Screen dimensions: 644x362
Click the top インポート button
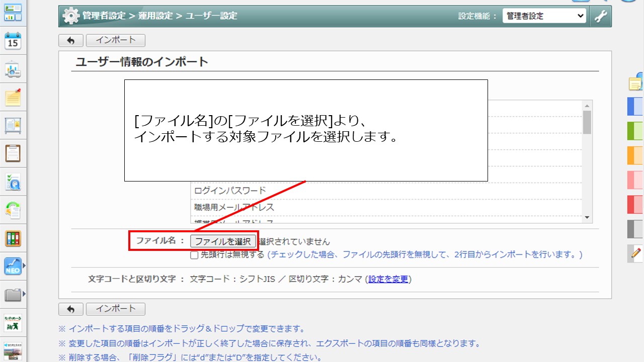click(x=115, y=40)
